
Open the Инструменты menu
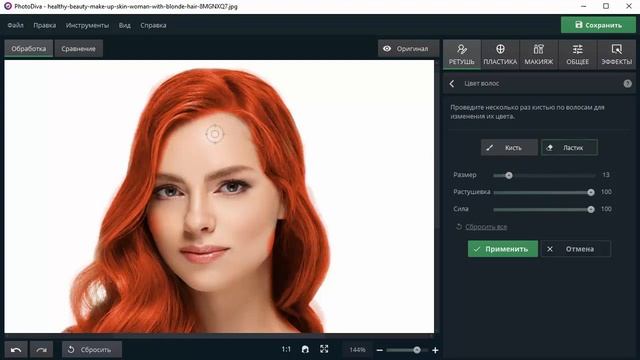point(87,25)
